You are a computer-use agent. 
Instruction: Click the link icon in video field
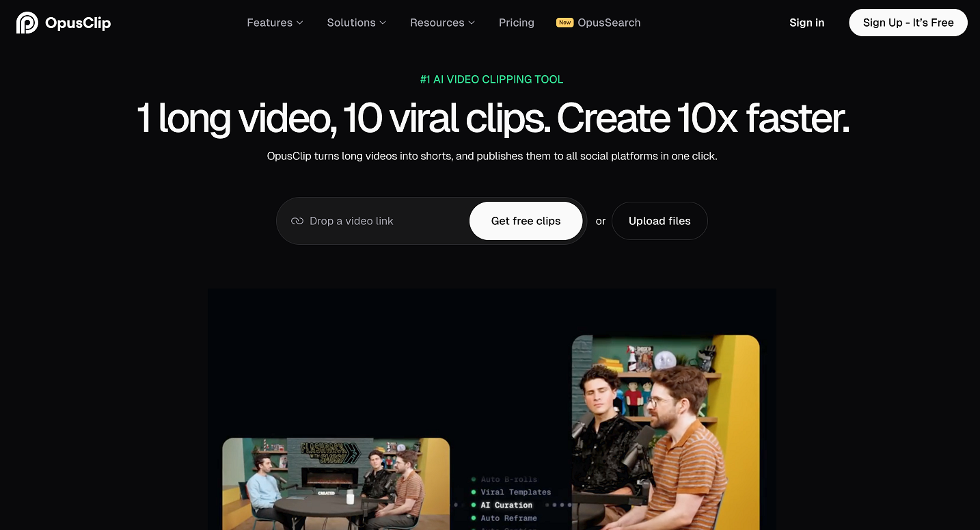297,221
